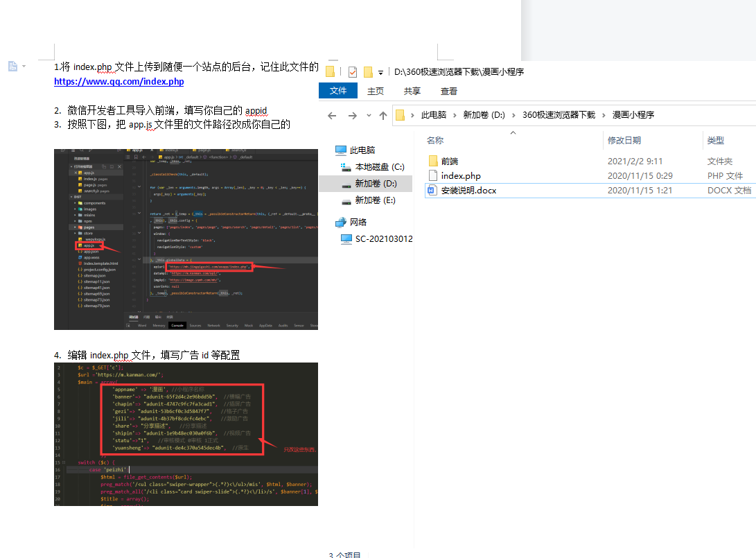Viewport: 756px width, 558px height.
Task: Click the PHP 文件 type cell
Action: point(725,175)
